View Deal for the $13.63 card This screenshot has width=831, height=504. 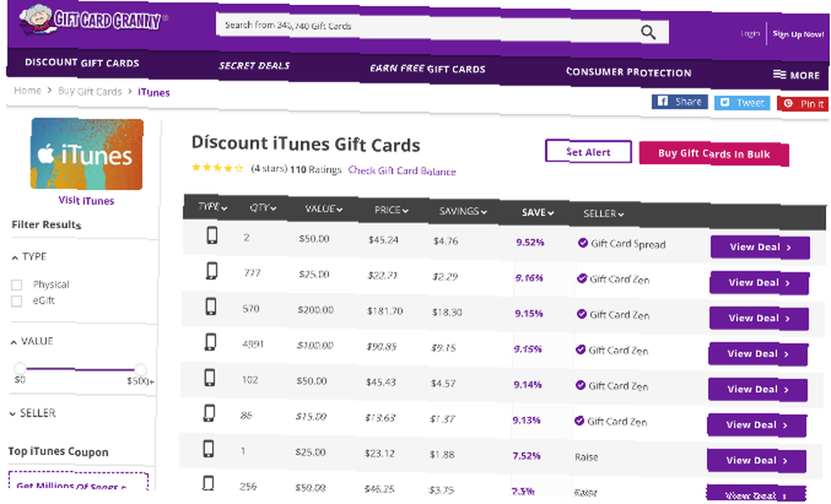(757, 425)
